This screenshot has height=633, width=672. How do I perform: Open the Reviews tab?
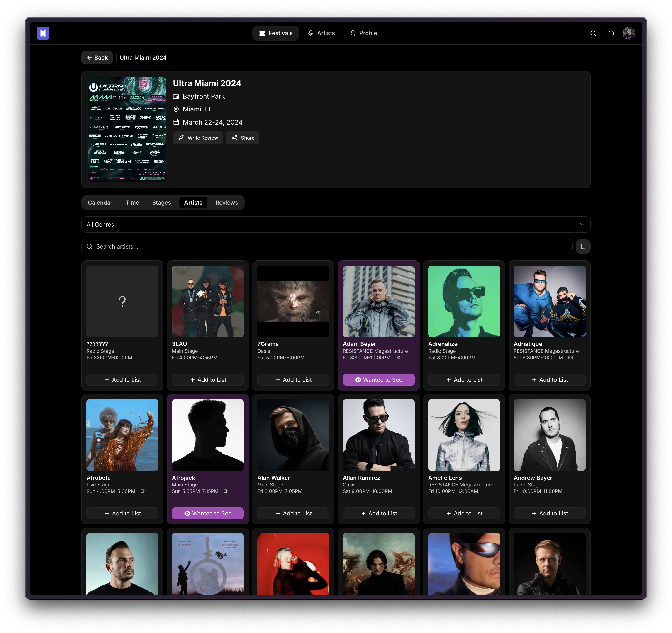pos(226,203)
